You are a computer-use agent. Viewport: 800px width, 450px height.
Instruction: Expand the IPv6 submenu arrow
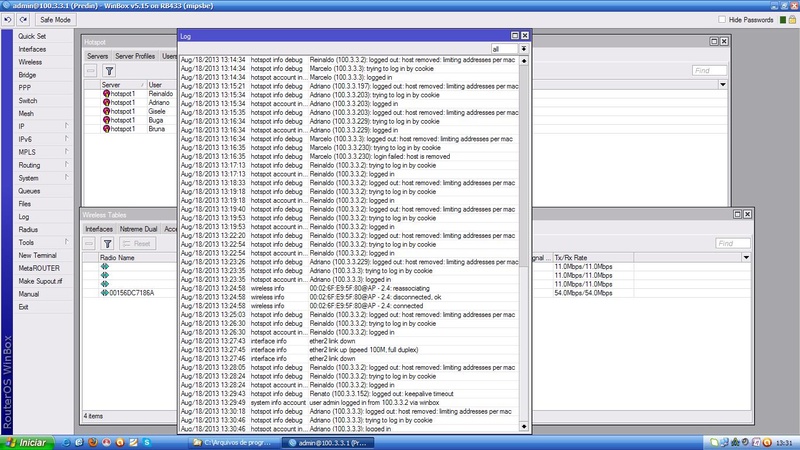pos(67,138)
